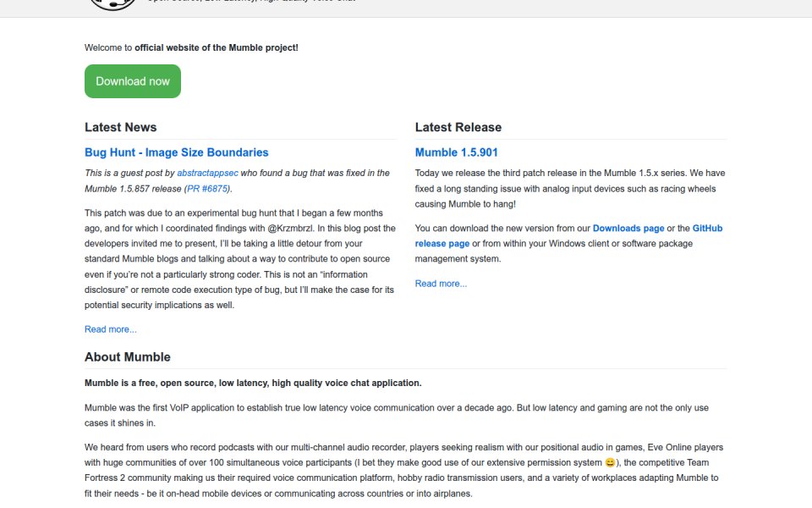Select the Latest News heading
812x508 pixels.
click(x=121, y=128)
